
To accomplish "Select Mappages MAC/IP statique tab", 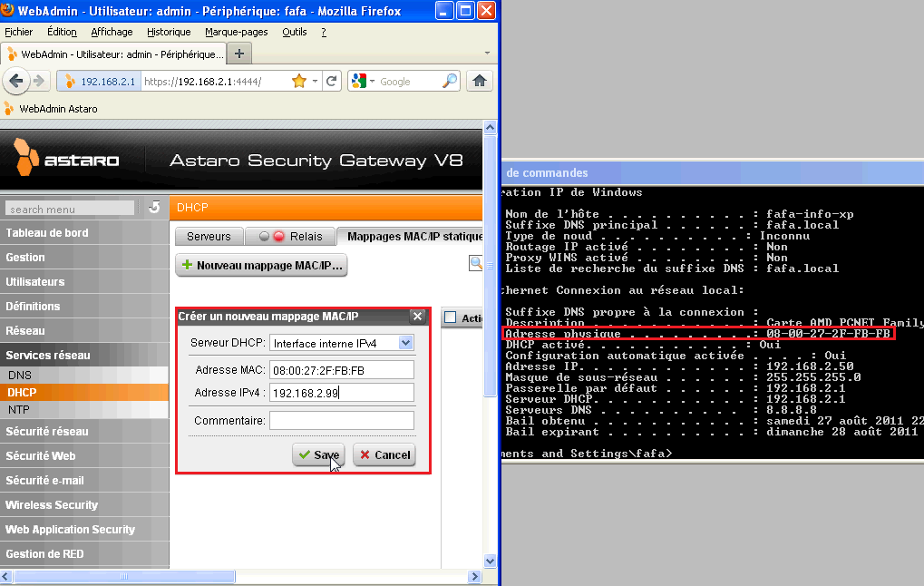I will coord(411,237).
